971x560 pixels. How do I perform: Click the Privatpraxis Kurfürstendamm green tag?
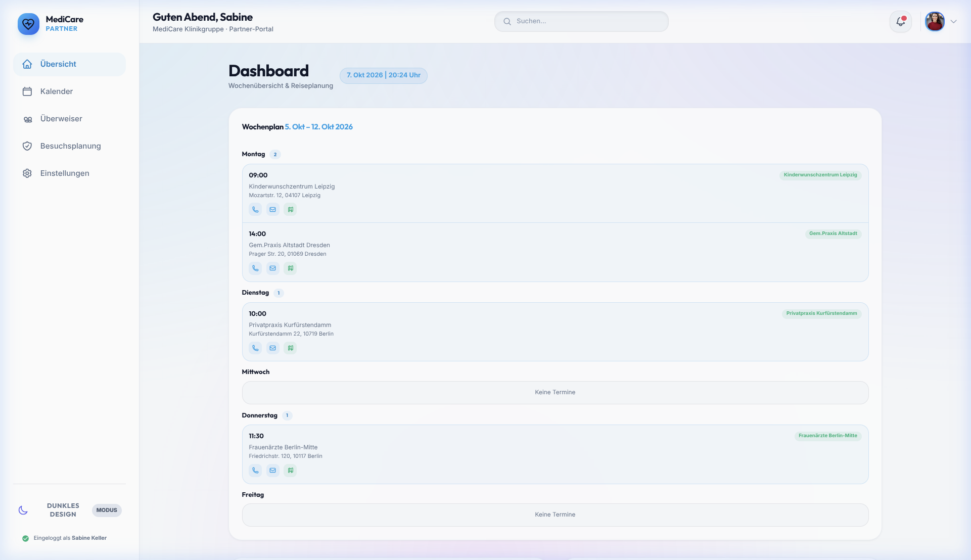pyautogui.click(x=821, y=313)
